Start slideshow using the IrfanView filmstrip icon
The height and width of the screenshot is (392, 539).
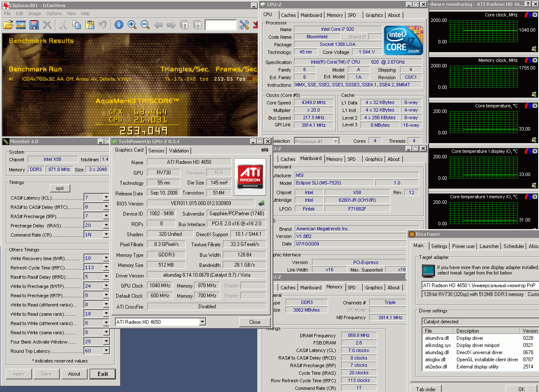click(21, 25)
